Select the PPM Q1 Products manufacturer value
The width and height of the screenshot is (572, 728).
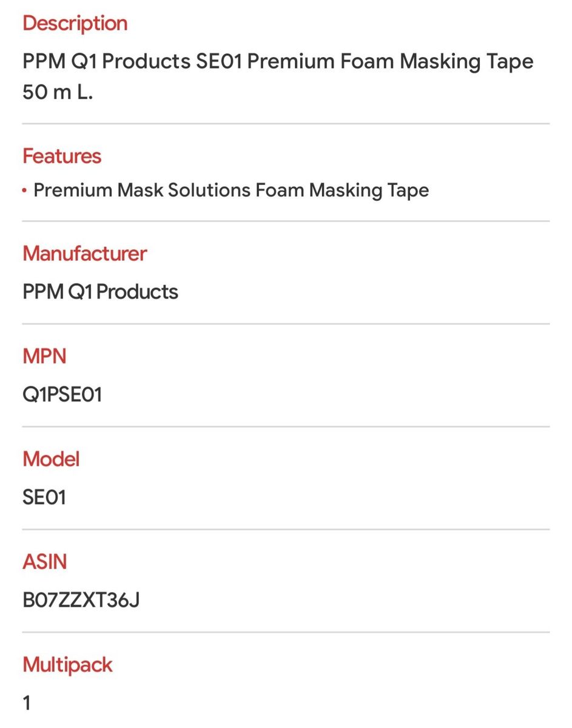coord(100,292)
